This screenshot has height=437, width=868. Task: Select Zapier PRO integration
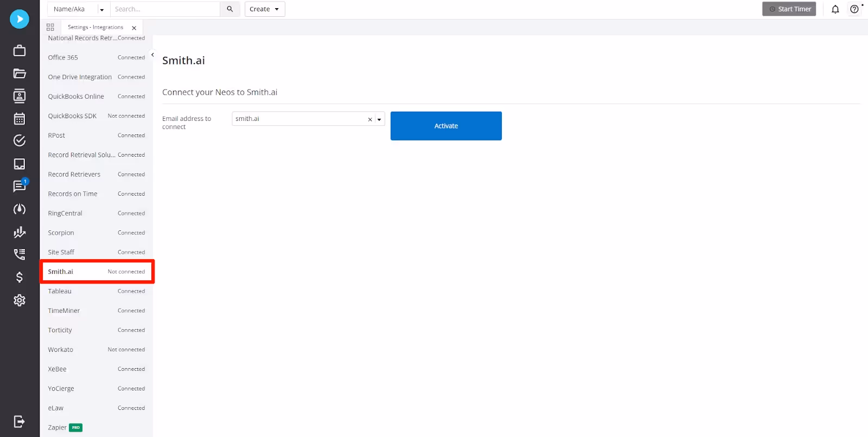96,428
